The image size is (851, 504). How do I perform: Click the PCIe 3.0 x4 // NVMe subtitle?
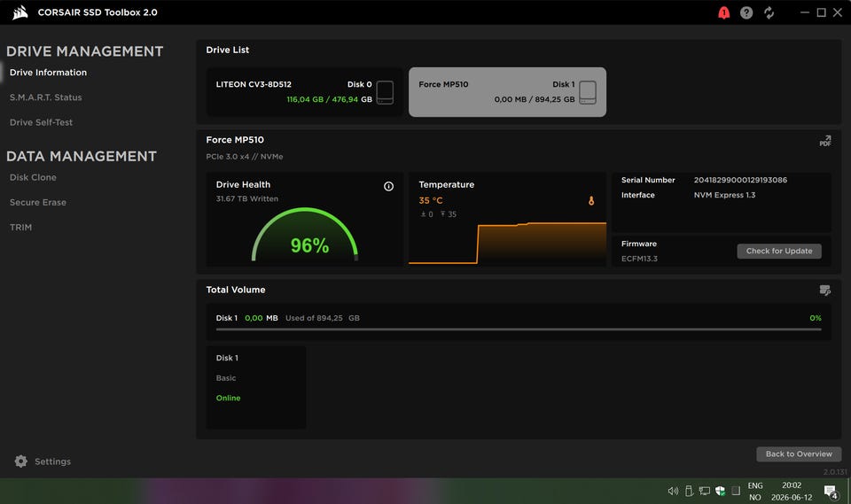pos(245,156)
